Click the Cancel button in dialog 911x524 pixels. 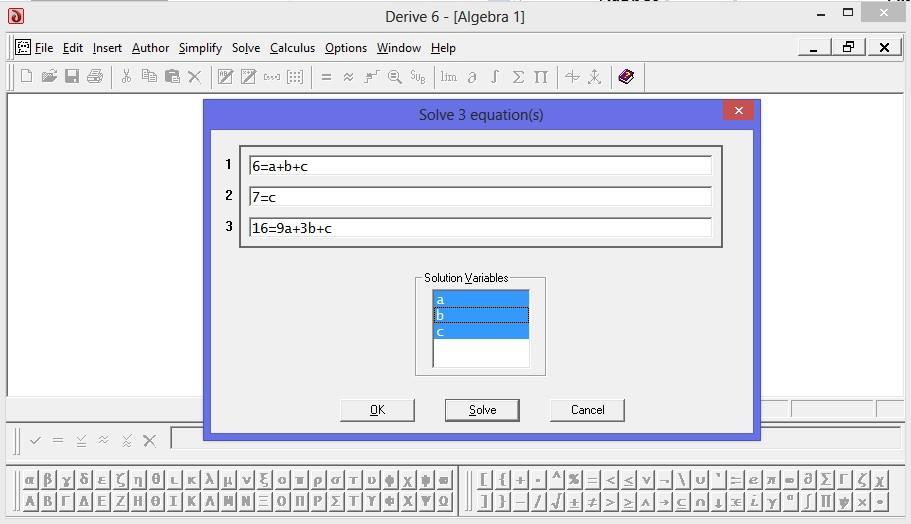click(x=587, y=410)
